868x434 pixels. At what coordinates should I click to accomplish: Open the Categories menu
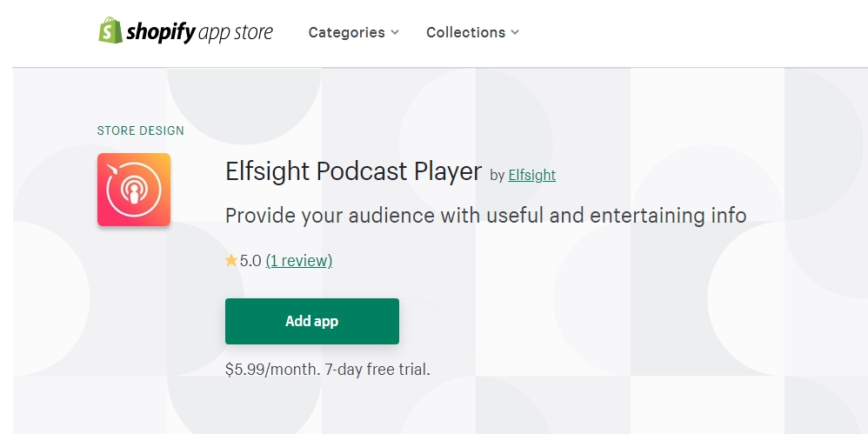tap(353, 33)
